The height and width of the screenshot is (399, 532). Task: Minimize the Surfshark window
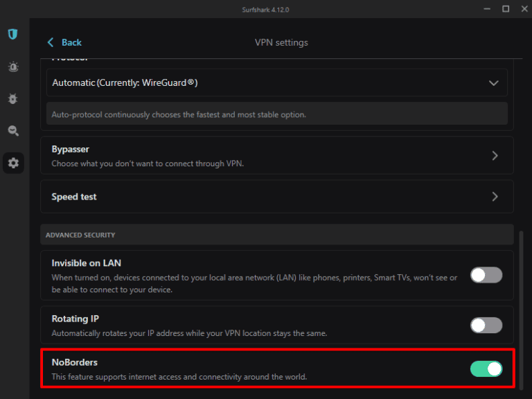click(x=487, y=9)
